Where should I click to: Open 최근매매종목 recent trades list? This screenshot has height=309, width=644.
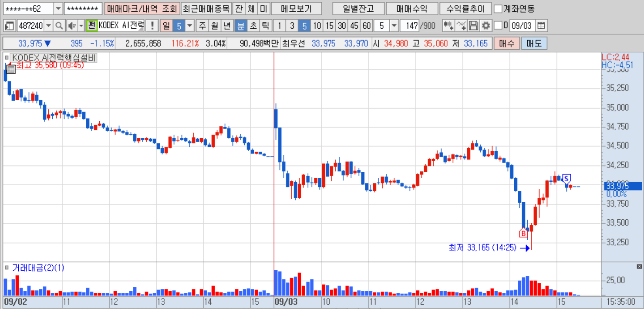pos(206,9)
